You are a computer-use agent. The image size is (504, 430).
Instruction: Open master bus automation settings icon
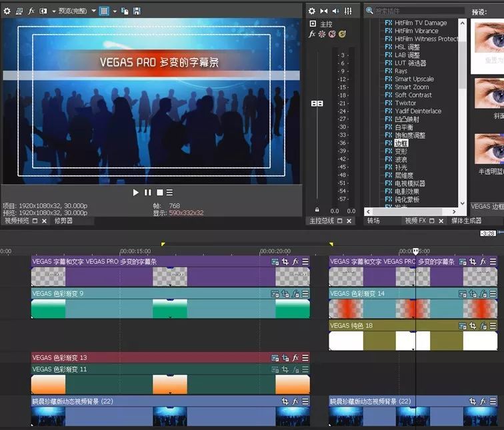coord(322,34)
